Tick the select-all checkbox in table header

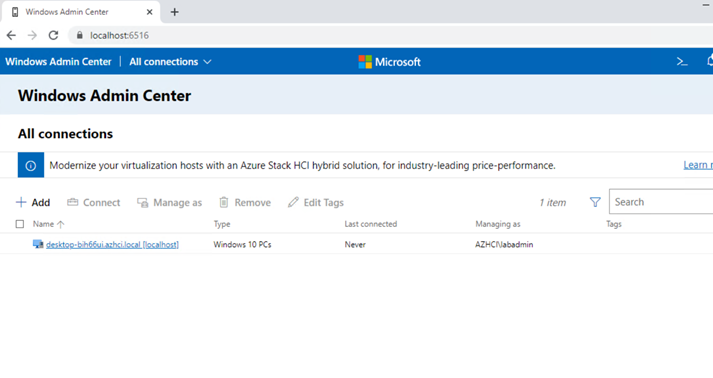coord(20,224)
